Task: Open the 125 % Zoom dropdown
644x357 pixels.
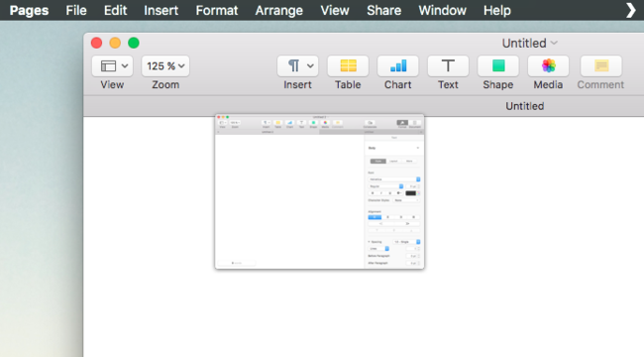Action: click(165, 65)
